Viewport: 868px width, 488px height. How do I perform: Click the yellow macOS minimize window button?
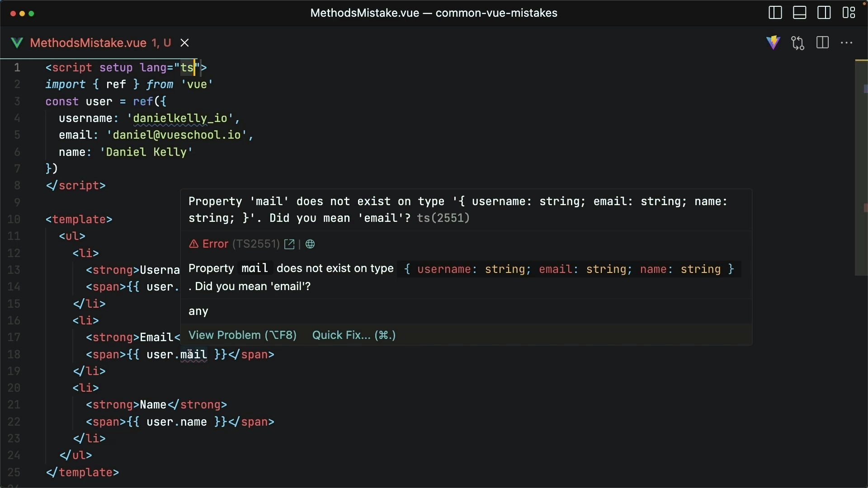(22, 14)
